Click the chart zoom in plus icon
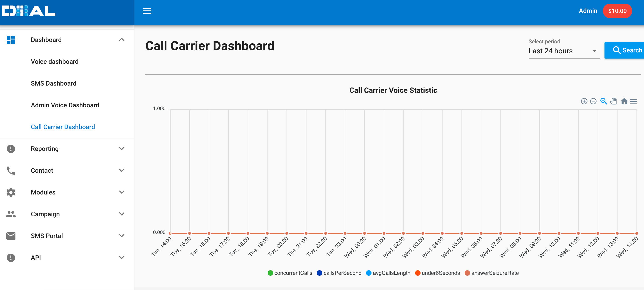This screenshot has width=644, height=290. click(584, 101)
